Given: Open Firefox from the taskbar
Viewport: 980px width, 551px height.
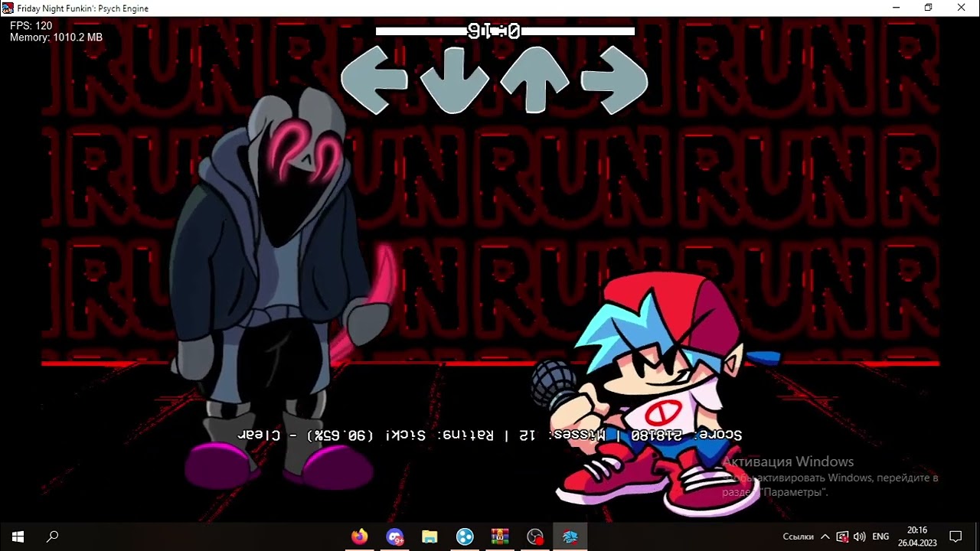Looking at the screenshot, I should [x=359, y=536].
